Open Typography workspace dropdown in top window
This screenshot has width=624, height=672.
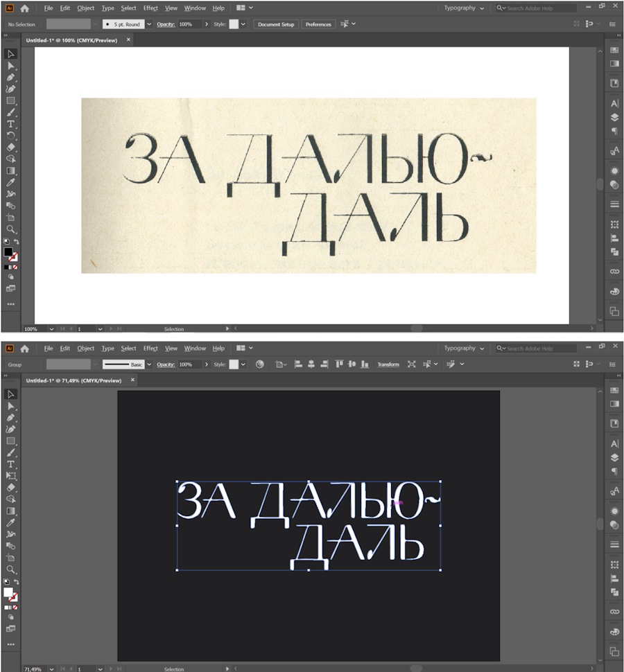(465, 8)
